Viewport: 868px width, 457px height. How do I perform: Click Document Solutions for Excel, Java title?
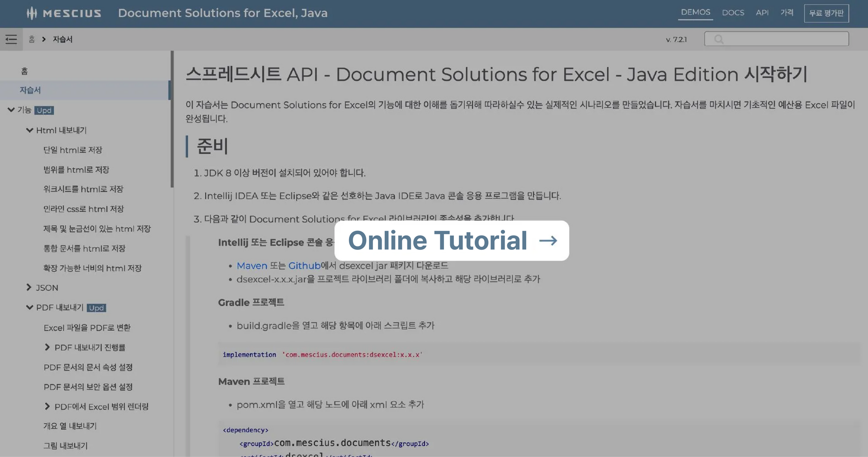pos(223,13)
